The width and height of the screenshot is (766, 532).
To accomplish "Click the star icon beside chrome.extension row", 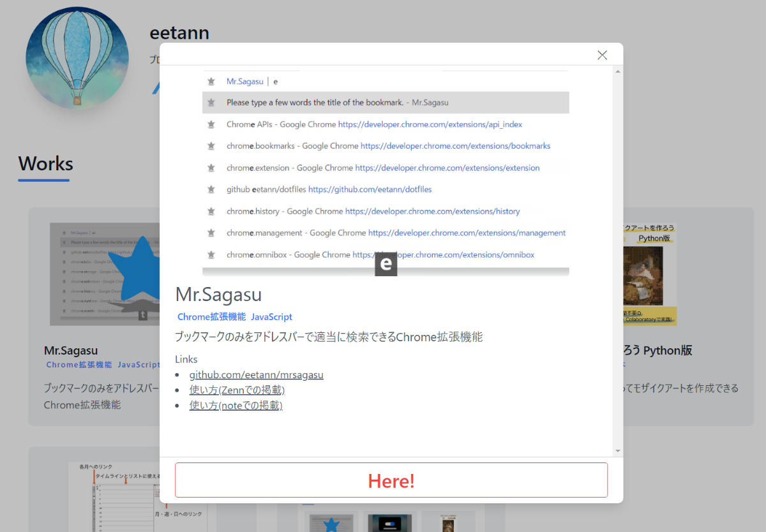I will coord(211,168).
